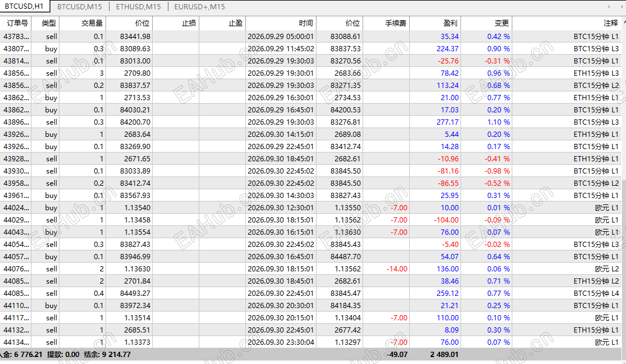
Task: Sort by the 盈利 column header
Action: coord(435,23)
